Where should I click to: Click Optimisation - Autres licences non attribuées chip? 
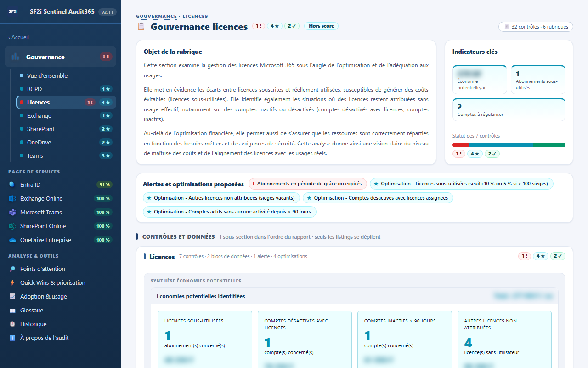[x=221, y=198]
